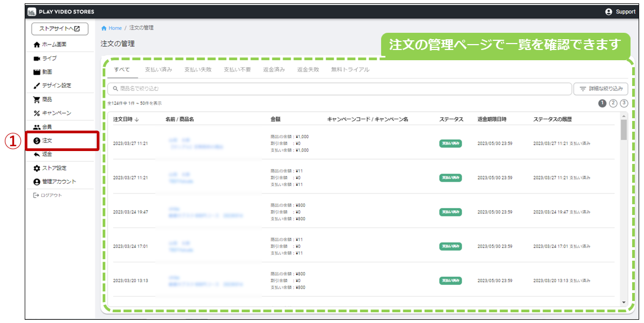Open 返金 refund arrow icon

[37, 154]
